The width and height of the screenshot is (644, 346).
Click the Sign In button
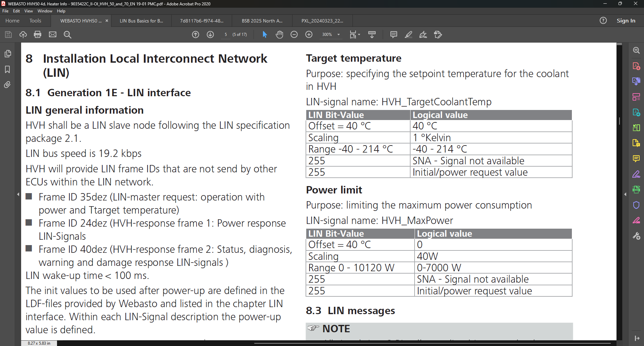click(x=626, y=21)
